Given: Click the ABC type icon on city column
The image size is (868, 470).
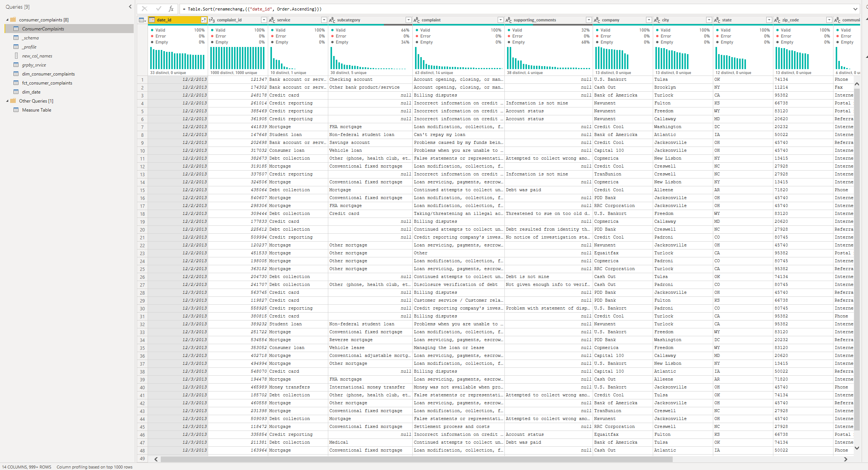Looking at the screenshot, I should [x=657, y=20].
